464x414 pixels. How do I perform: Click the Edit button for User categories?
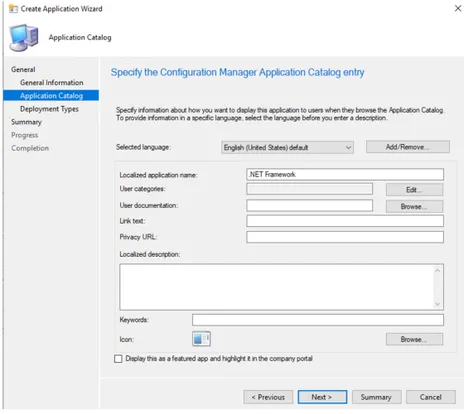[414, 190]
